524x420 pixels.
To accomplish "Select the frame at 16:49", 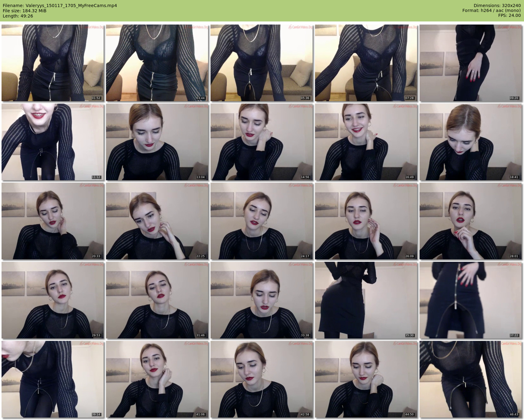I will [366, 142].
